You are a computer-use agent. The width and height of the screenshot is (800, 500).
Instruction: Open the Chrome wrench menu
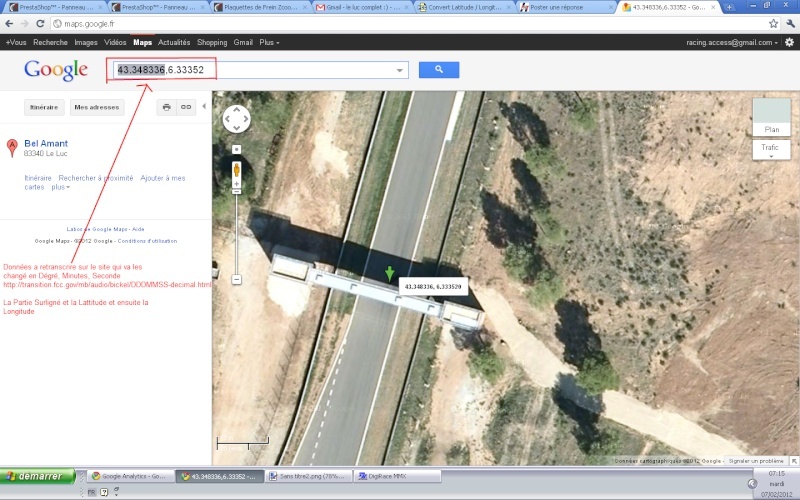tap(790, 23)
